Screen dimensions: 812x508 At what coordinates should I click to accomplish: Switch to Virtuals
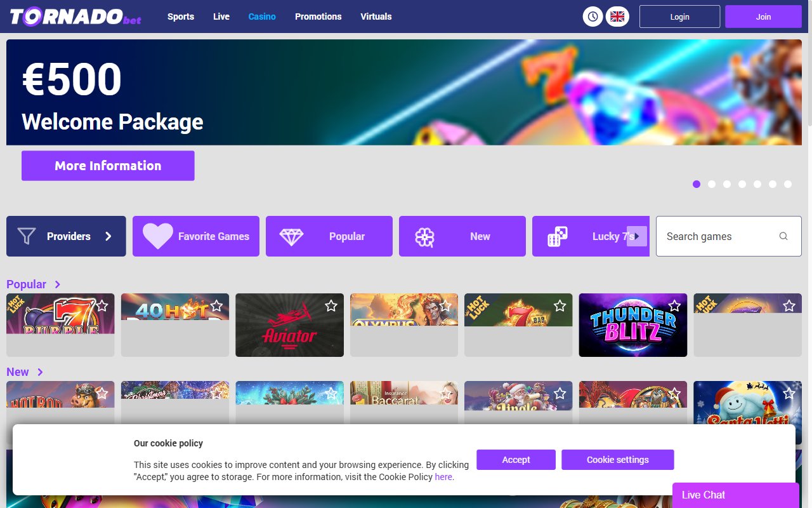click(x=376, y=17)
